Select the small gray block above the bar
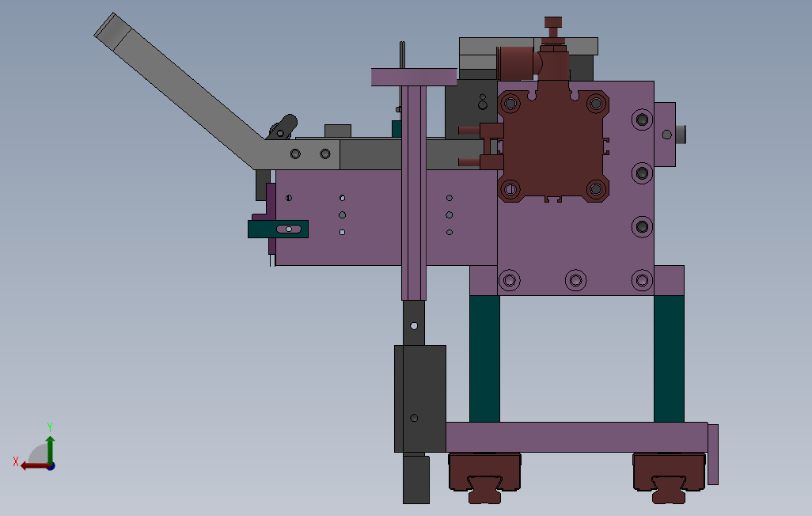 point(338,131)
